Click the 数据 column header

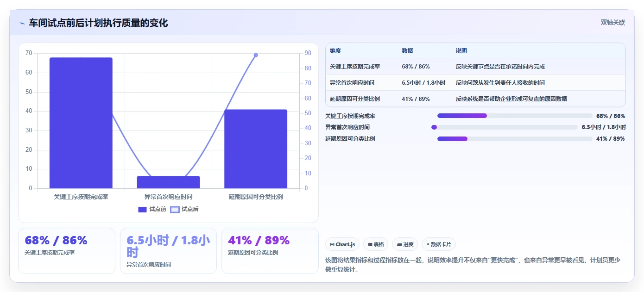[408, 51]
